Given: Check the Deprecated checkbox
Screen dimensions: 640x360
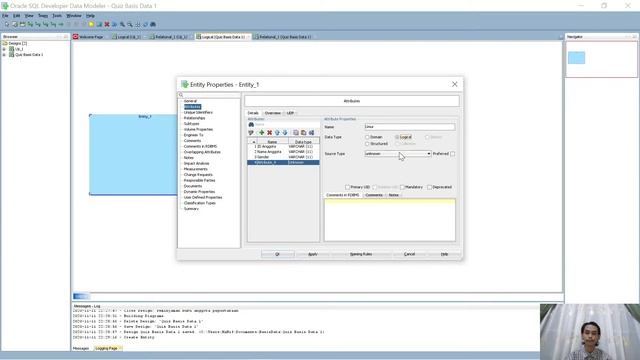Looking at the screenshot, I should [429, 187].
